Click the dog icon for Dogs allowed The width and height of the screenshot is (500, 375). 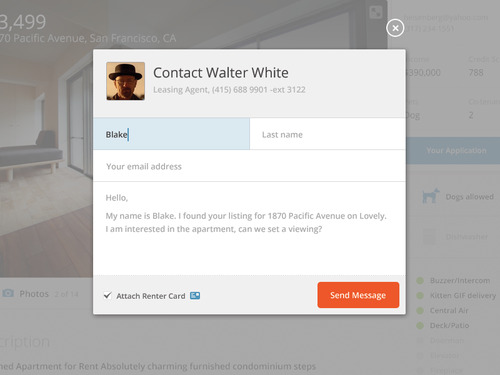tap(430, 196)
